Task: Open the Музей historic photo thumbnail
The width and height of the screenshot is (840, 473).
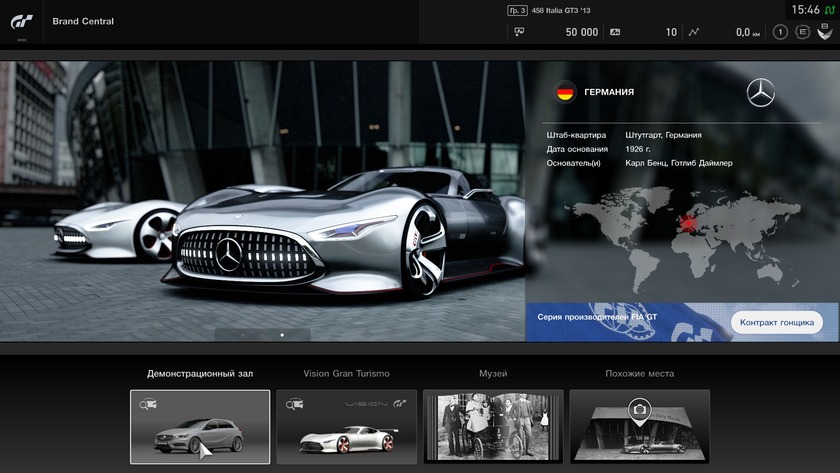Action: tap(492, 426)
